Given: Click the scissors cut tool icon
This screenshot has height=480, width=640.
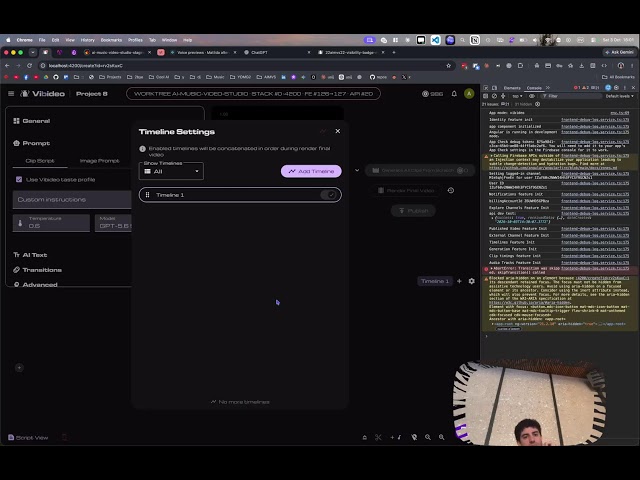Looking at the screenshot, I should coord(378,437).
